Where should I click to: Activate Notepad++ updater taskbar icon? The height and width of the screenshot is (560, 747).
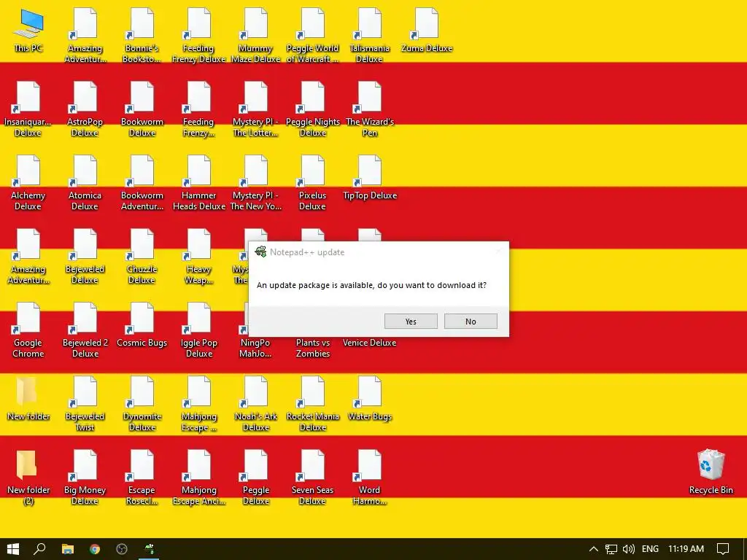coord(149,549)
